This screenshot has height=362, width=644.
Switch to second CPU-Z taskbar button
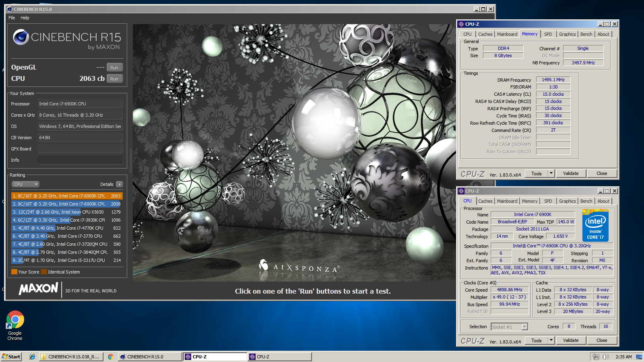click(280, 357)
